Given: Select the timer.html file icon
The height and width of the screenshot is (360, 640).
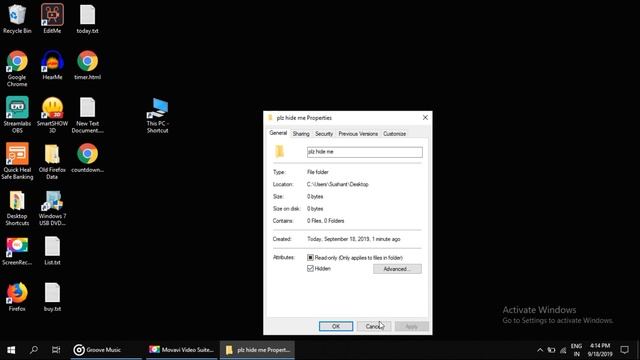Looking at the screenshot, I should tap(87, 65).
